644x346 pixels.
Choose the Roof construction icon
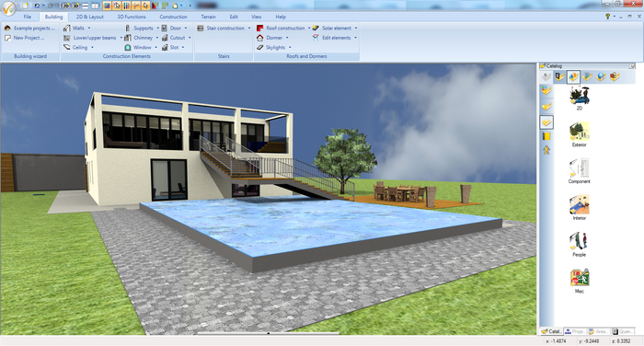(x=260, y=28)
